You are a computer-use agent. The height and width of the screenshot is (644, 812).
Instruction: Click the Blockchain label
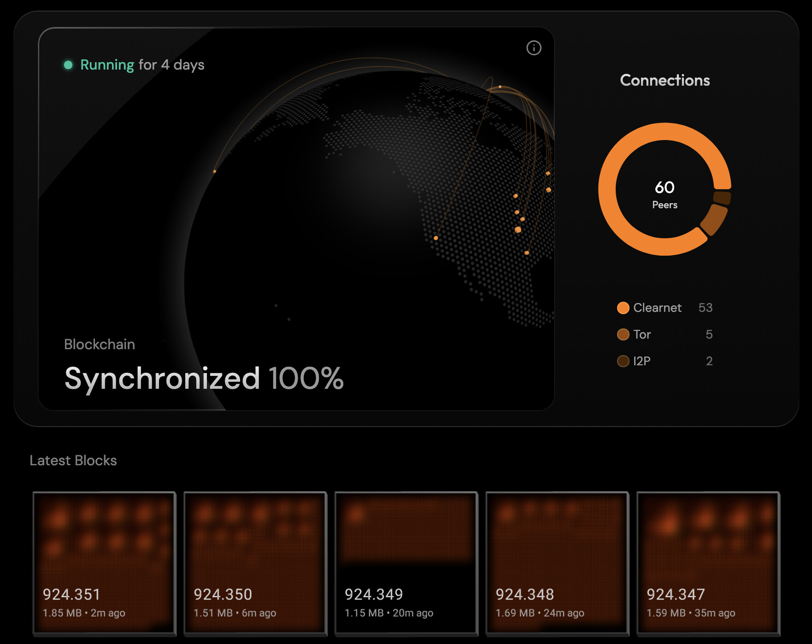pos(100,344)
